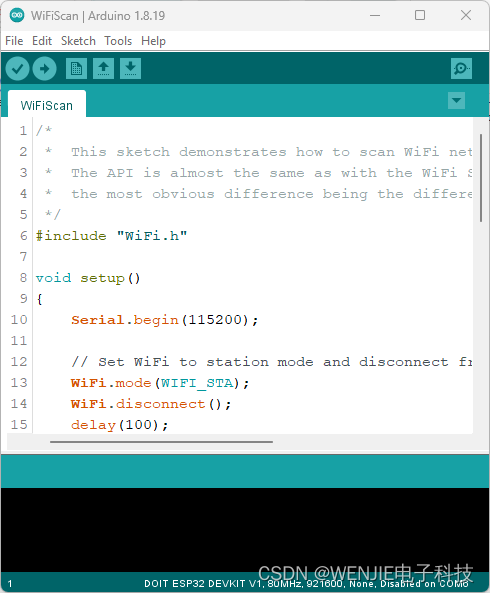This screenshot has width=490, height=593.
Task: Save sketch with down-arrow icon
Action: pos(130,68)
